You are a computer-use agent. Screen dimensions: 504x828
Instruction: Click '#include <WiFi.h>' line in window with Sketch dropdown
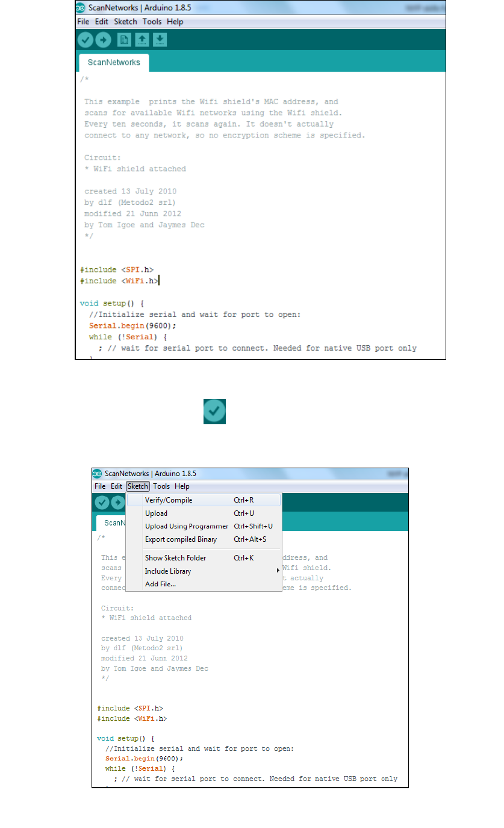coord(132,718)
